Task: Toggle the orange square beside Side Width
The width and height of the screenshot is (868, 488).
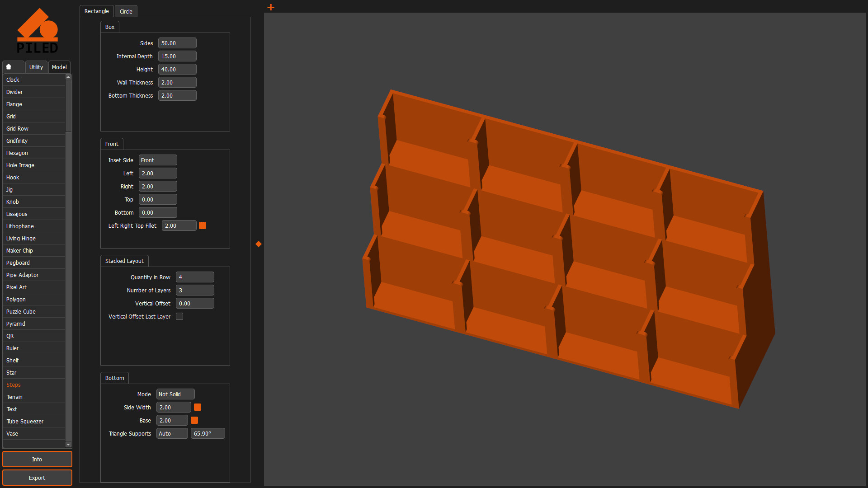Action: [x=198, y=407]
